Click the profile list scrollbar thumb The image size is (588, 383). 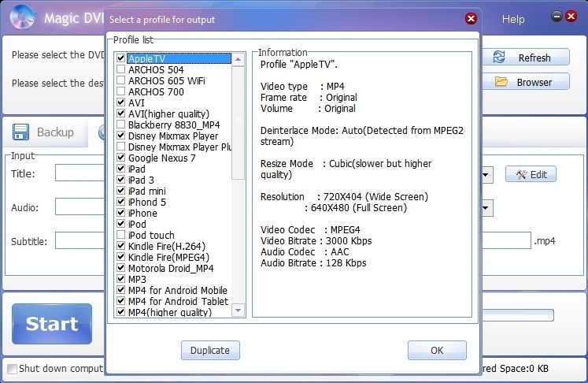[239, 123]
